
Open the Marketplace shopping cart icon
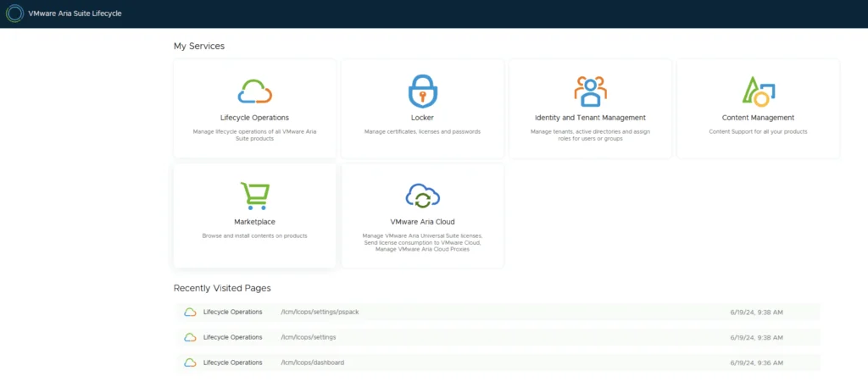[x=254, y=196]
